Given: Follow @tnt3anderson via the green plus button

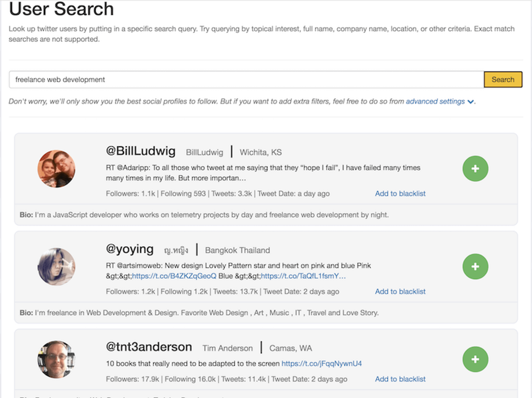Looking at the screenshot, I should pyautogui.click(x=475, y=359).
